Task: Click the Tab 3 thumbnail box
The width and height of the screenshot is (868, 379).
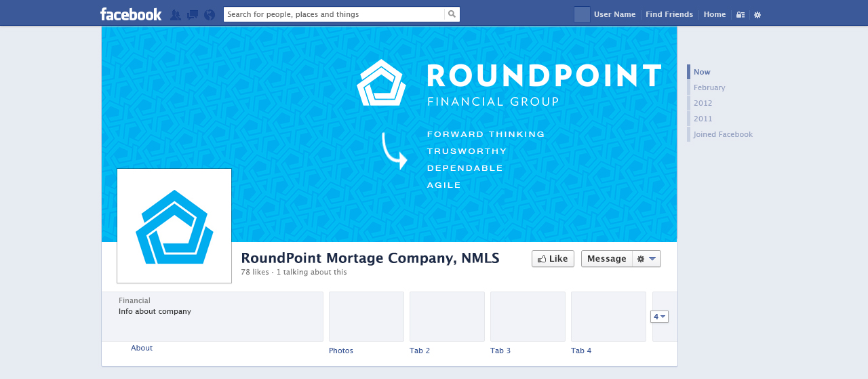Action: click(528, 317)
